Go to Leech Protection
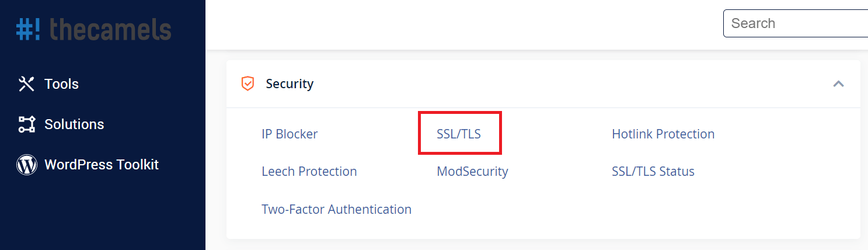Screen dimensions: 868x250 pos(309,171)
